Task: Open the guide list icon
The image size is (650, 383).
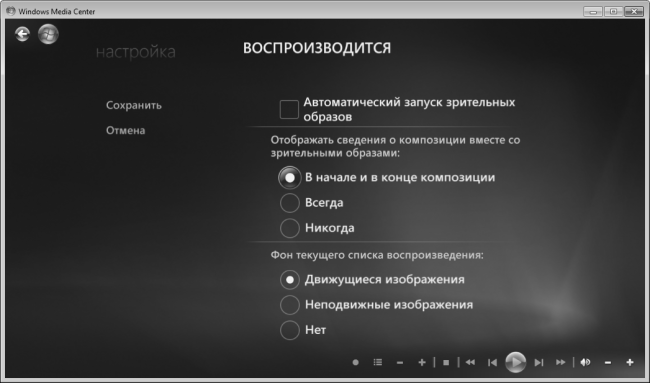Action: tap(378, 362)
